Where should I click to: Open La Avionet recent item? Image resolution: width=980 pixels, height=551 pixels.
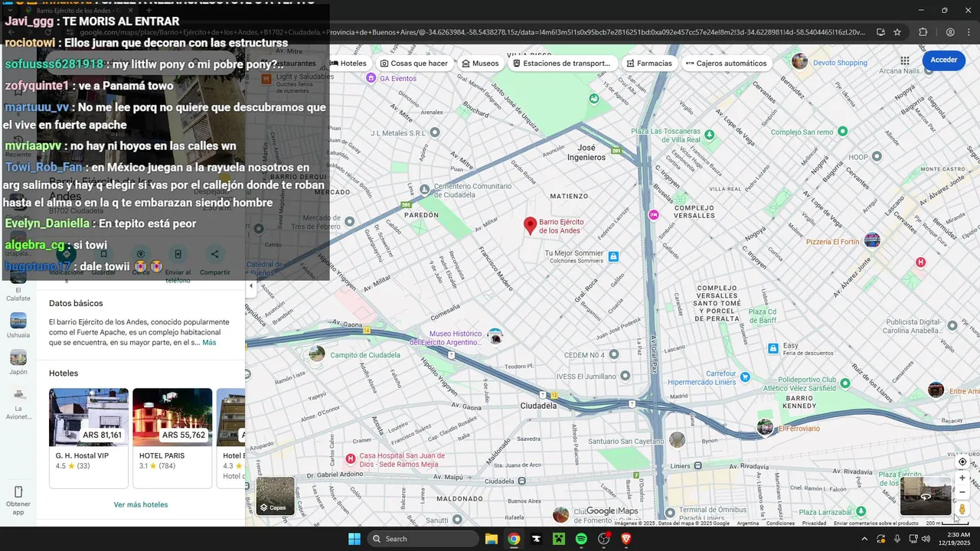tap(18, 403)
